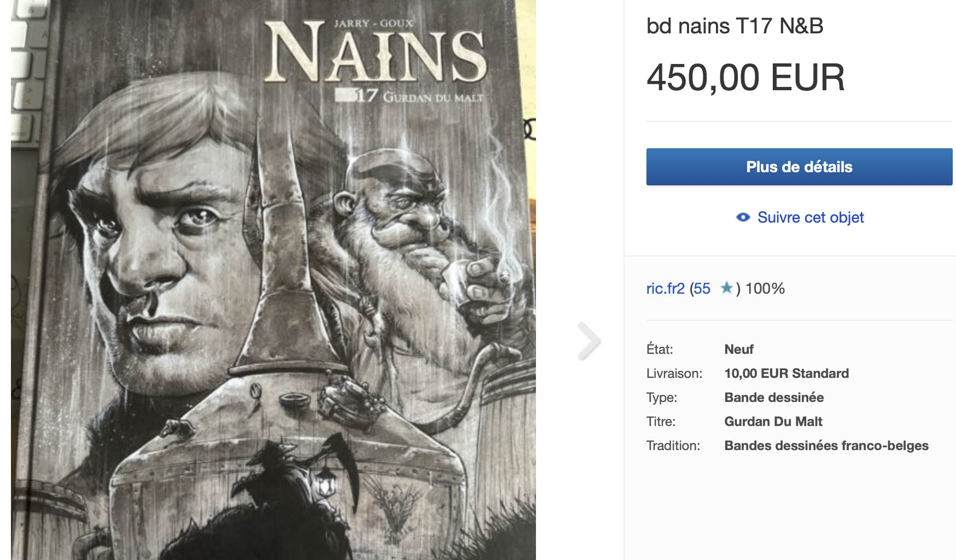This screenshot has height=560, width=956.
Task: Click the Tradition label
Action: (673, 446)
